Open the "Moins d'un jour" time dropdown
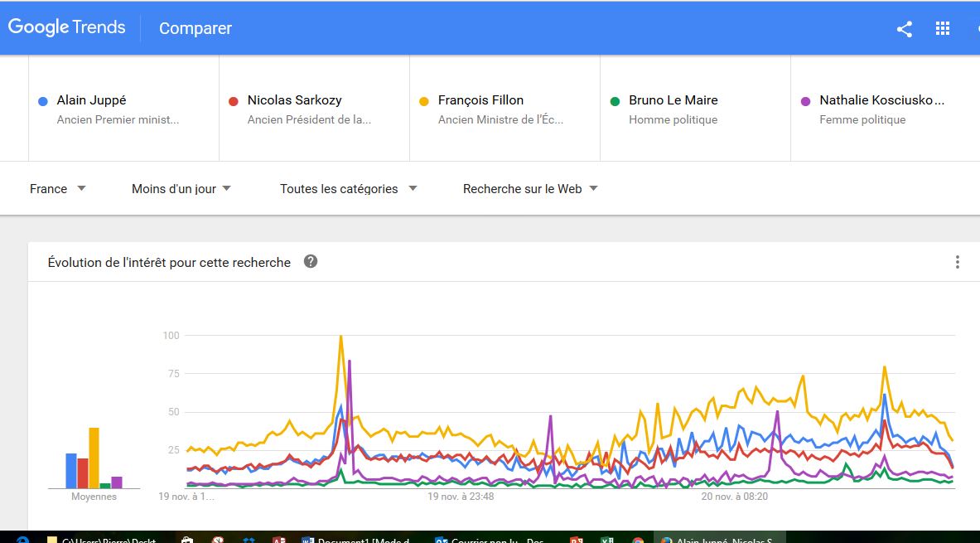 (181, 189)
